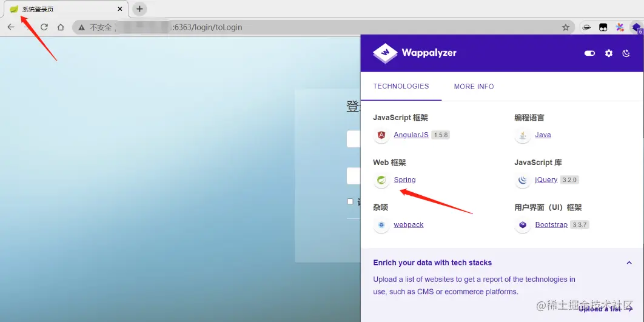The image size is (644, 322).
Task: Click the 编程语言 category heading
Action: click(529, 118)
